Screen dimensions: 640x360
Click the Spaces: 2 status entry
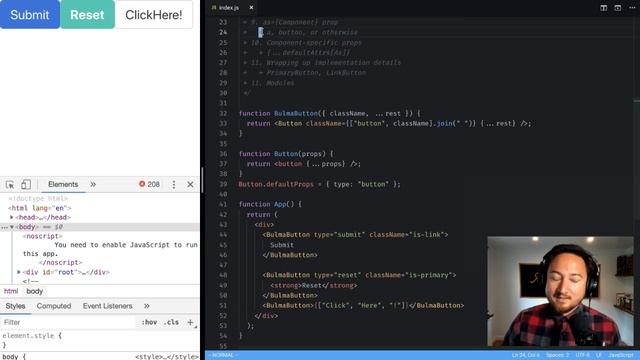[x=557, y=356]
